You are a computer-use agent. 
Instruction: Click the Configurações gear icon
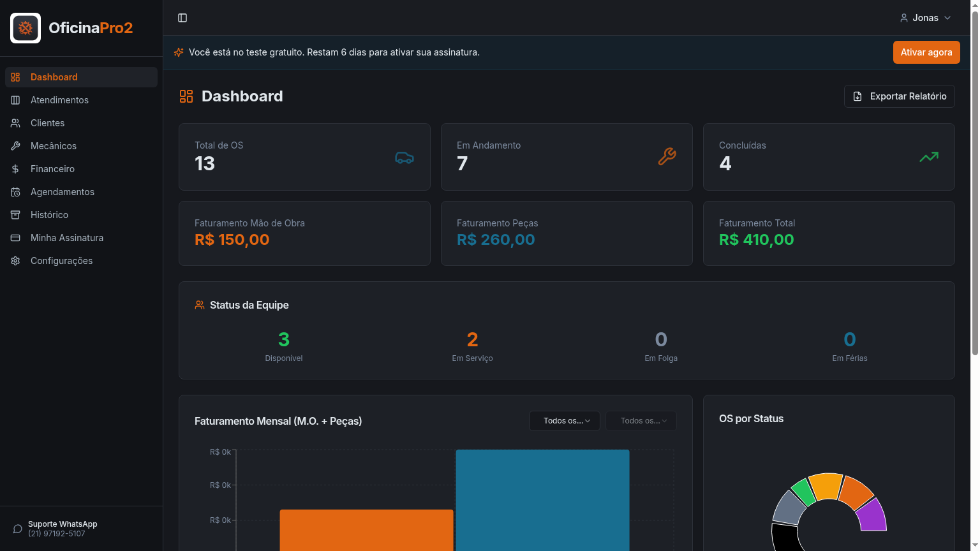[x=15, y=261]
